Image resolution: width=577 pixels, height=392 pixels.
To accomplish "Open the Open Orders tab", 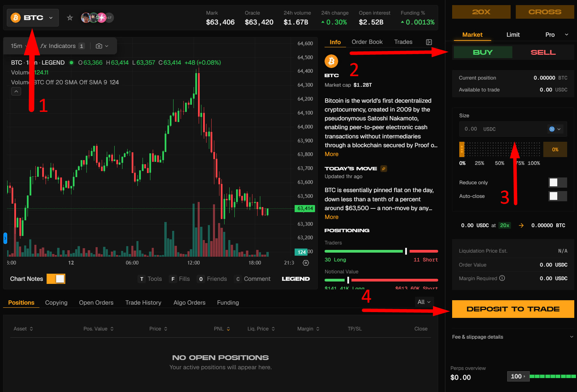I will (x=96, y=303).
